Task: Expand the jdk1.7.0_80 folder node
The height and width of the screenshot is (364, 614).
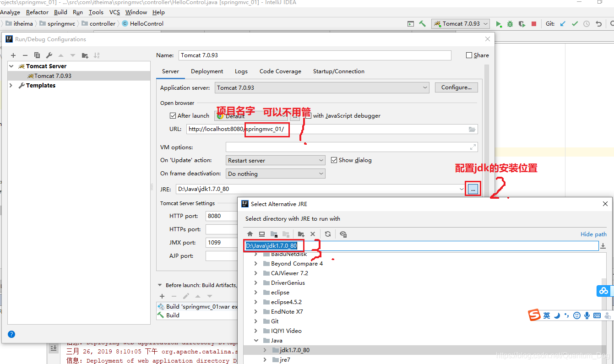Action: [265, 350]
